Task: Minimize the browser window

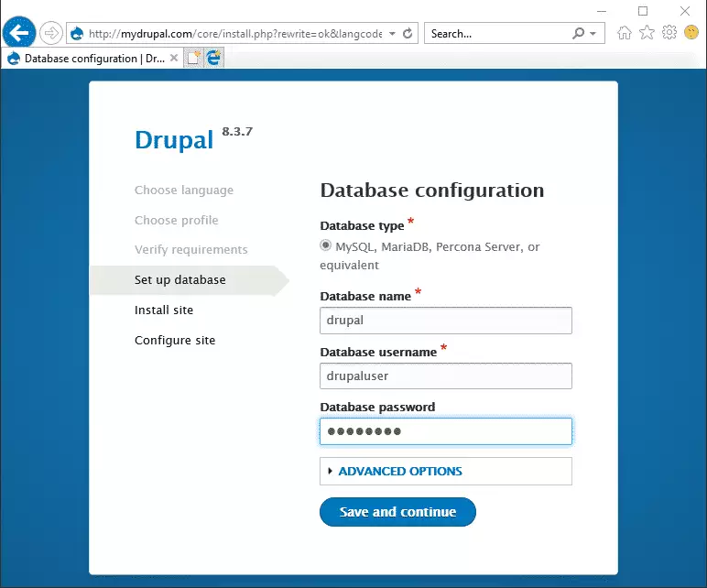Action: click(602, 11)
